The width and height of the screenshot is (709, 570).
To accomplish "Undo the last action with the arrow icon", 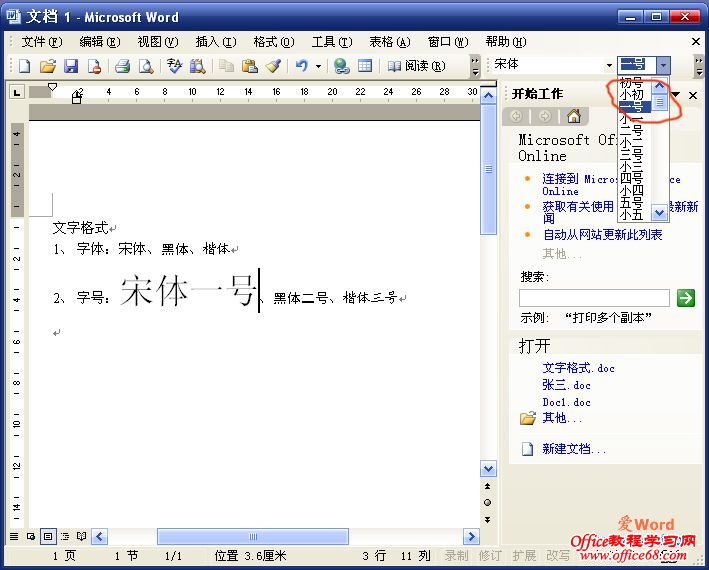I will pyautogui.click(x=302, y=66).
